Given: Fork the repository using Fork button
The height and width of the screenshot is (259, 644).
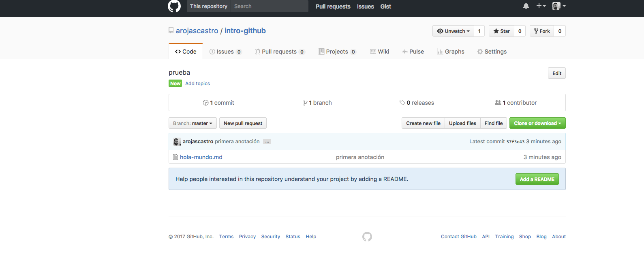Looking at the screenshot, I should [542, 31].
